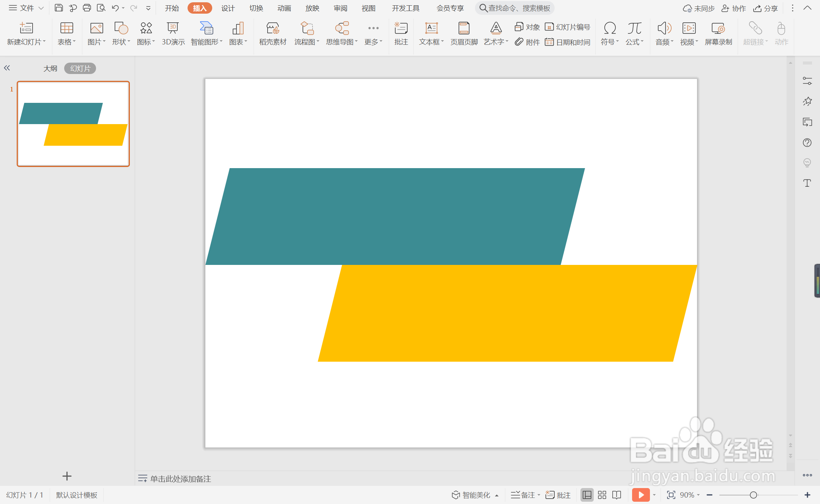Click the 屏幕录制 screen recording icon
The width and height of the screenshot is (820, 504).
[718, 33]
